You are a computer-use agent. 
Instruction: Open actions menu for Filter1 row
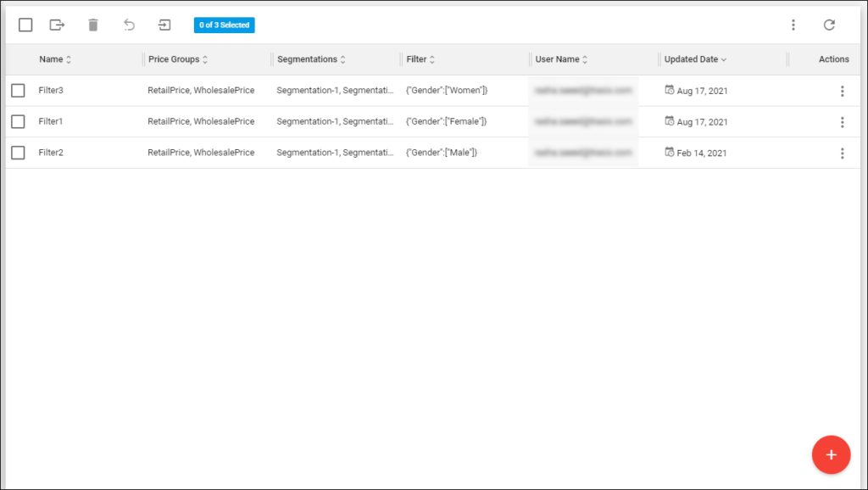pos(842,122)
